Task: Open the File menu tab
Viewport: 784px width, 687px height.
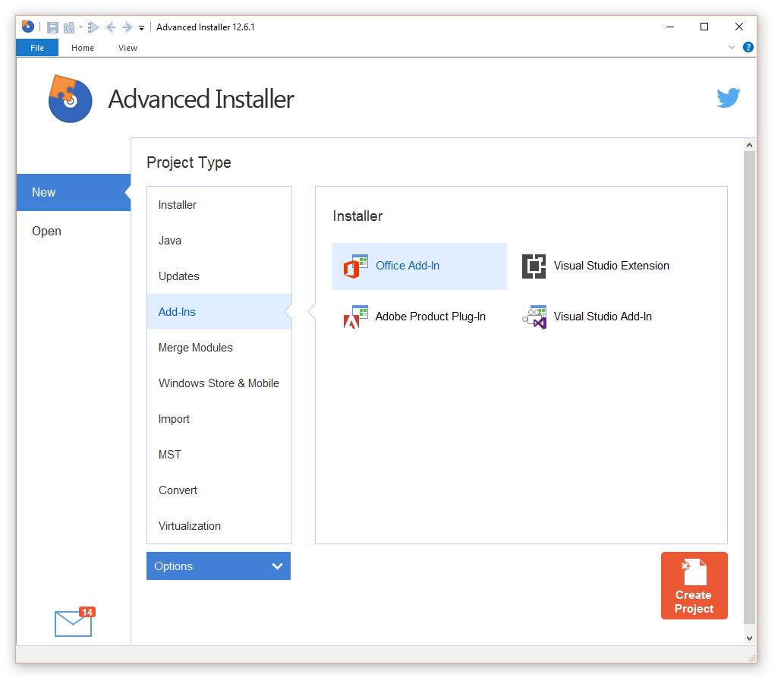Action: click(x=37, y=48)
